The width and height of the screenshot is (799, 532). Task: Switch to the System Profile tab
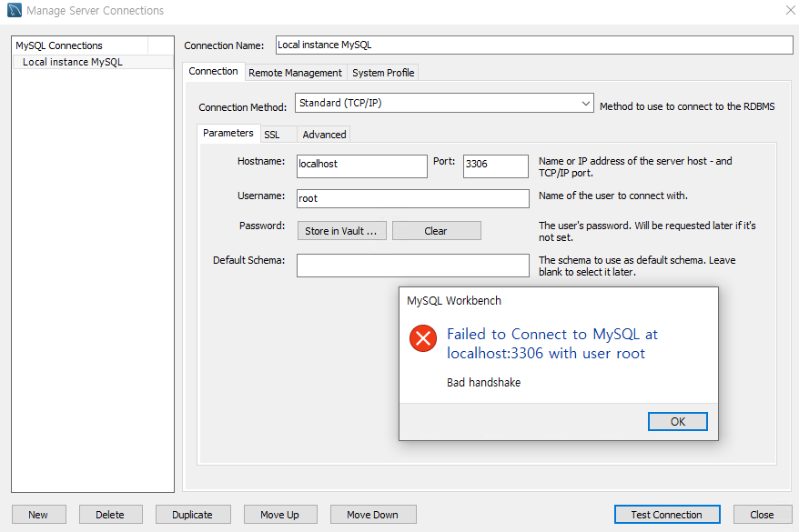383,73
